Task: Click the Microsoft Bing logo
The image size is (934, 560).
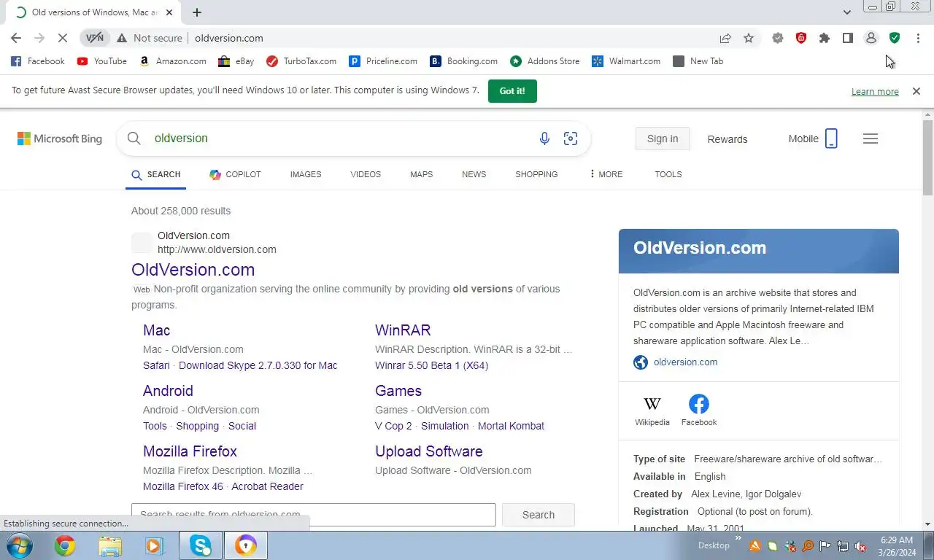Action: 60,139
